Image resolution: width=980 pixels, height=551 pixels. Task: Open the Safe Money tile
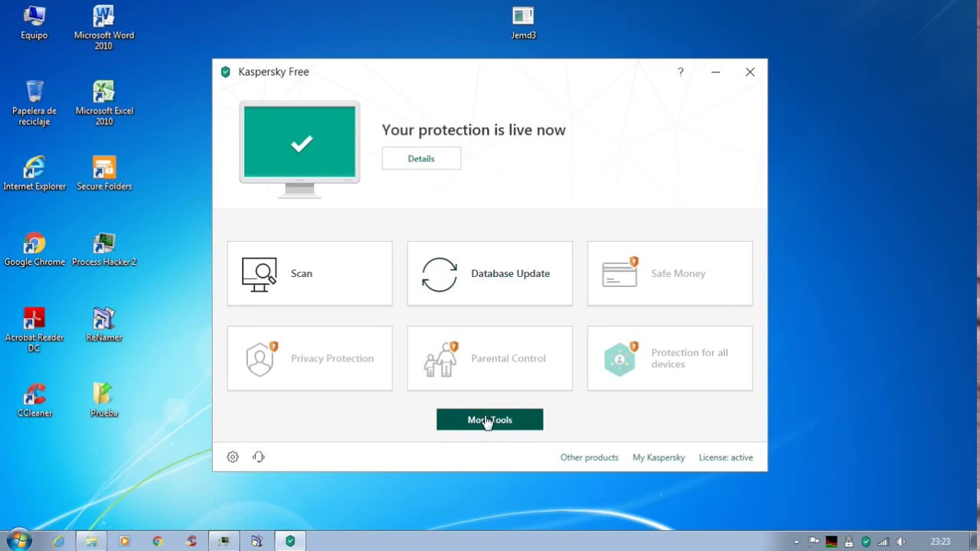pos(670,273)
